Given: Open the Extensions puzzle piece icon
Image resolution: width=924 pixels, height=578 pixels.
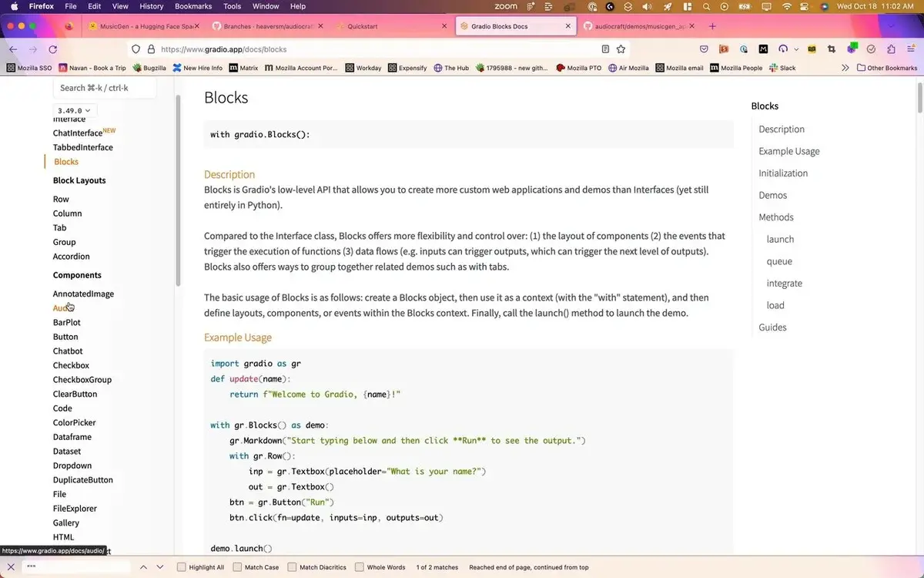Looking at the screenshot, I should [x=891, y=49].
